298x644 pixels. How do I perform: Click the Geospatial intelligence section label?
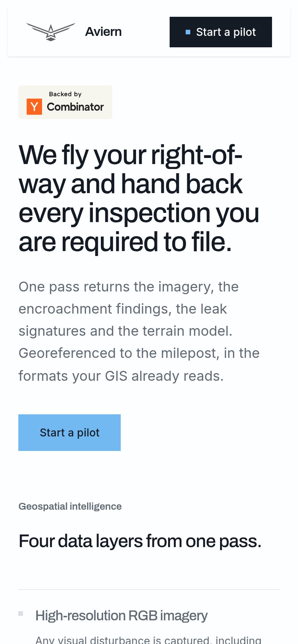70,506
